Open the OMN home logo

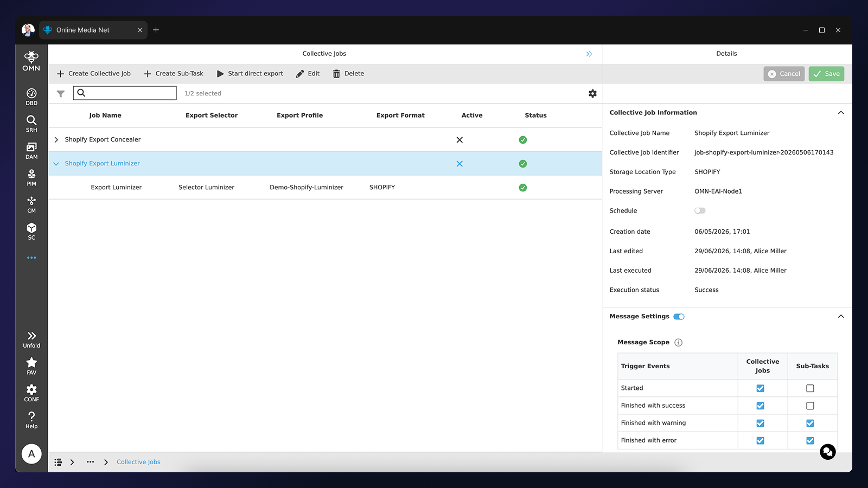point(31,61)
